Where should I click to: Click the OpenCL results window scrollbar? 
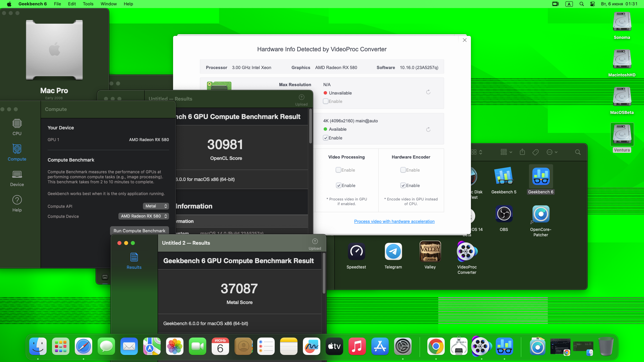click(x=311, y=127)
